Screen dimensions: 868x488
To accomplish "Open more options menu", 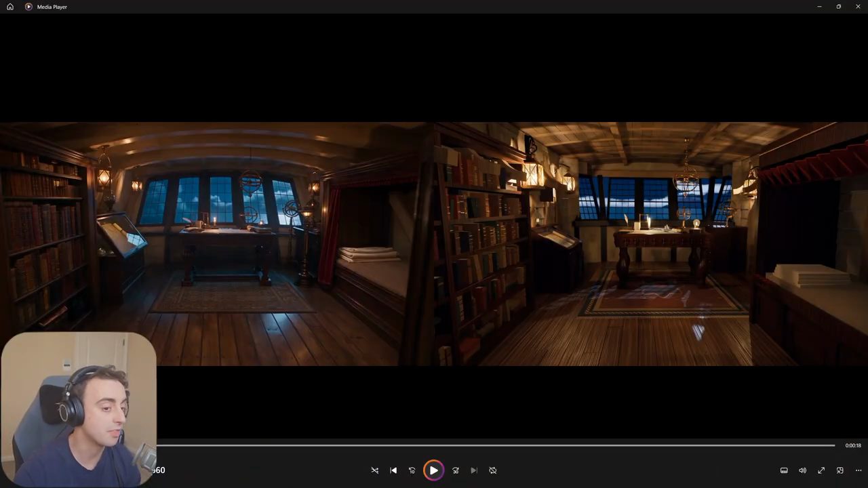I will click(x=859, y=470).
